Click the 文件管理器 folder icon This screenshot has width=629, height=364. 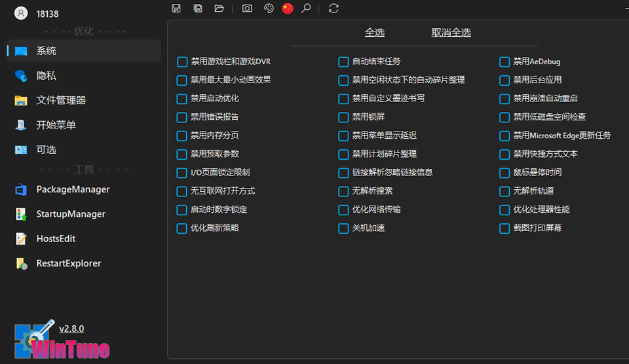[x=21, y=100]
